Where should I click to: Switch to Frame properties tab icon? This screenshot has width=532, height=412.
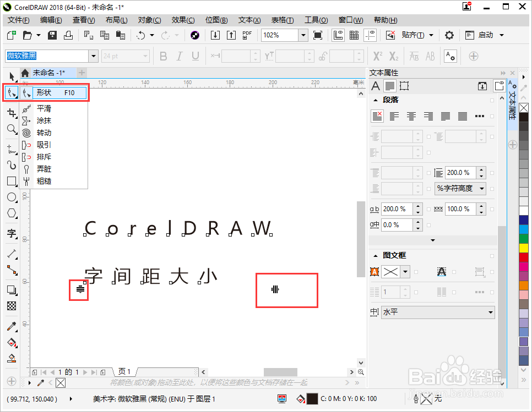coord(404,86)
